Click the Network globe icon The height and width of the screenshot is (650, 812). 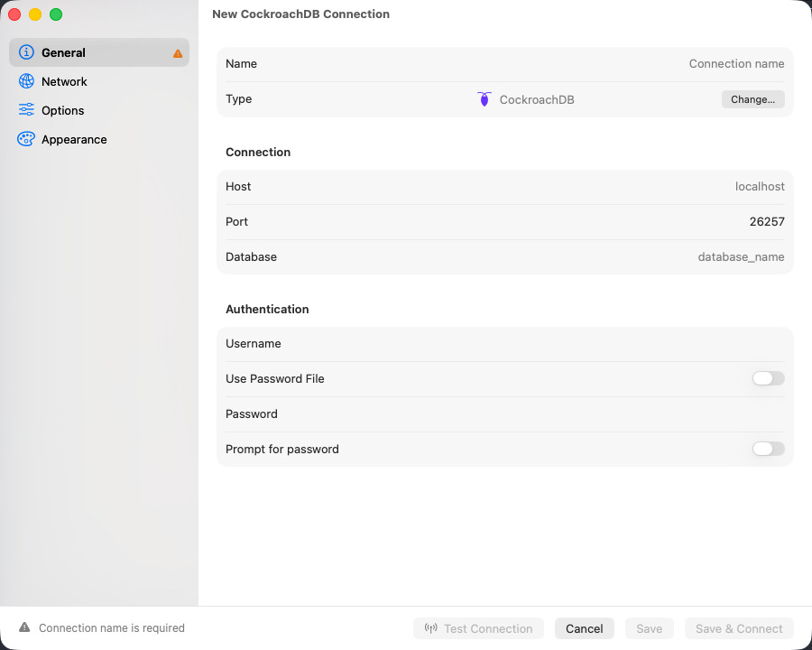[x=26, y=81]
